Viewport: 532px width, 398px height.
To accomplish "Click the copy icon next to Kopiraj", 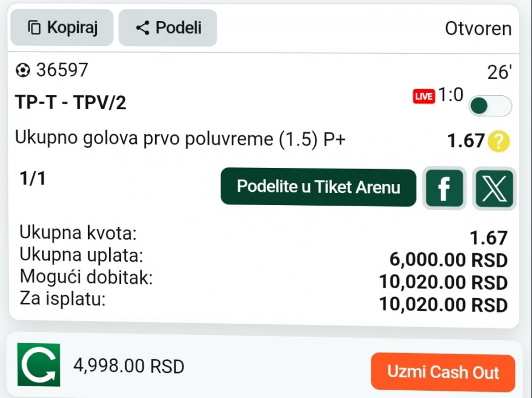I will point(34,28).
